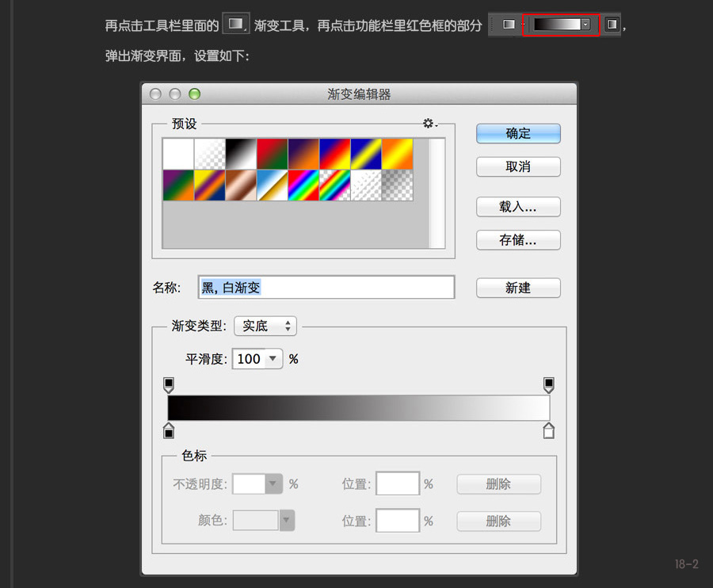Cancel with the 取消 button
713x588 pixels.
pyautogui.click(x=518, y=167)
